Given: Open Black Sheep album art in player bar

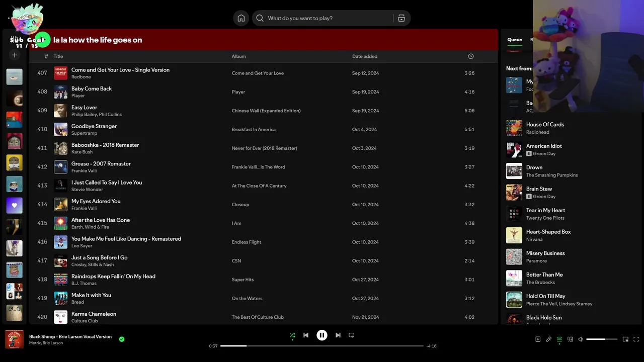Looking at the screenshot, I should 14,339.
